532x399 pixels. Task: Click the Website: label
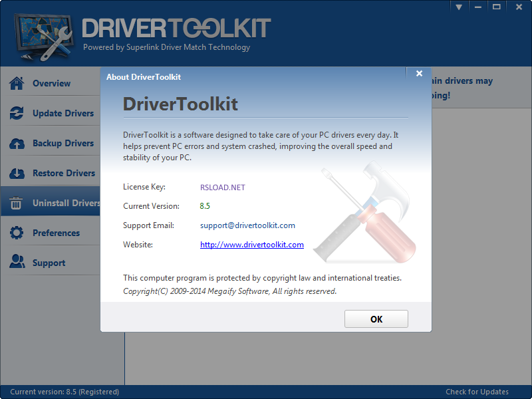coord(138,245)
